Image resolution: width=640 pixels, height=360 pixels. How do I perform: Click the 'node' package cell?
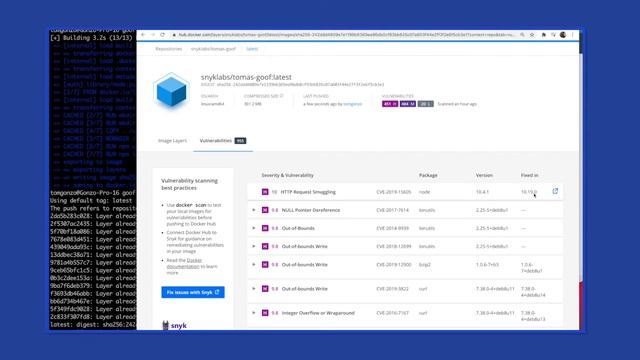click(424, 192)
